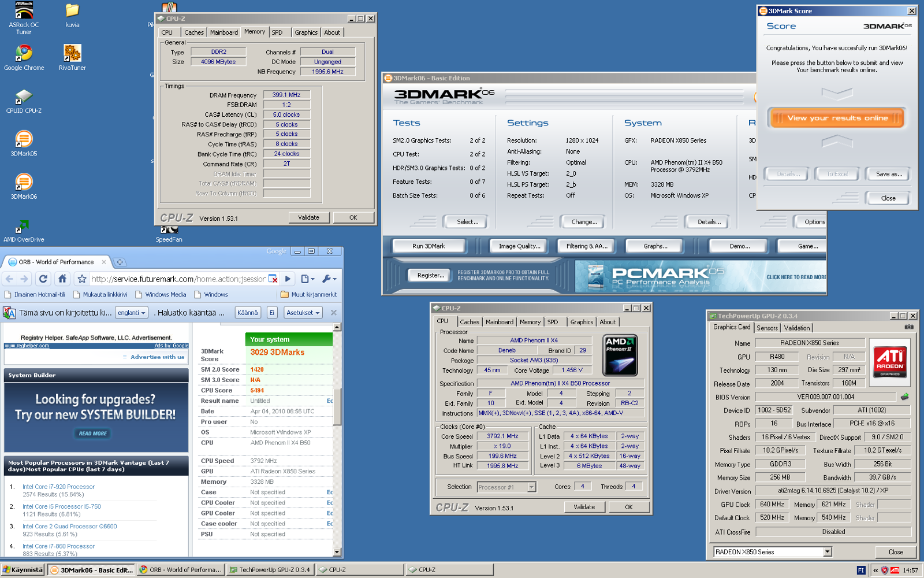Screen dimensions: 924x578
Task: Save BIOS using GPU-Z chip icon
Action: pos(904,397)
